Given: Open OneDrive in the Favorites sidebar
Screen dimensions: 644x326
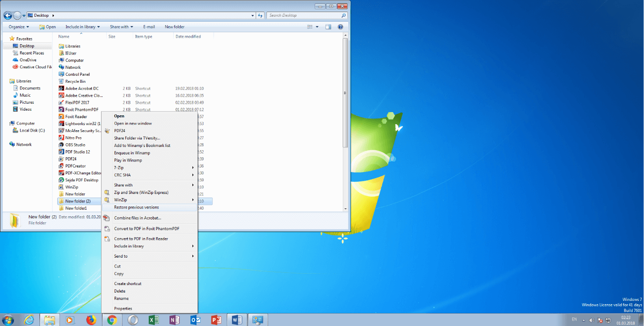Looking at the screenshot, I should 28,60.
